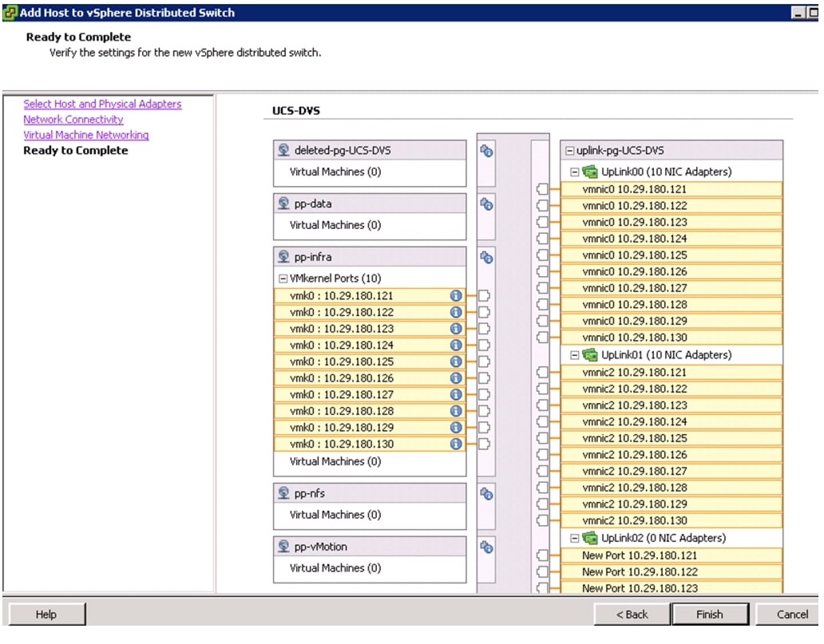Click the pp-vMotion port group header
The image size is (824, 644).
click(370, 547)
